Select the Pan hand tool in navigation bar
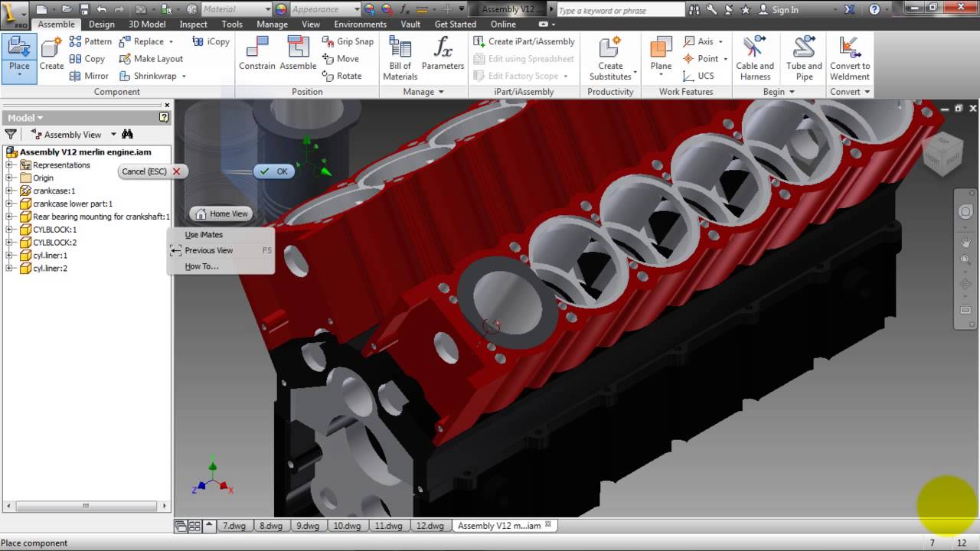Viewport: 980px width, 551px height. [965, 243]
